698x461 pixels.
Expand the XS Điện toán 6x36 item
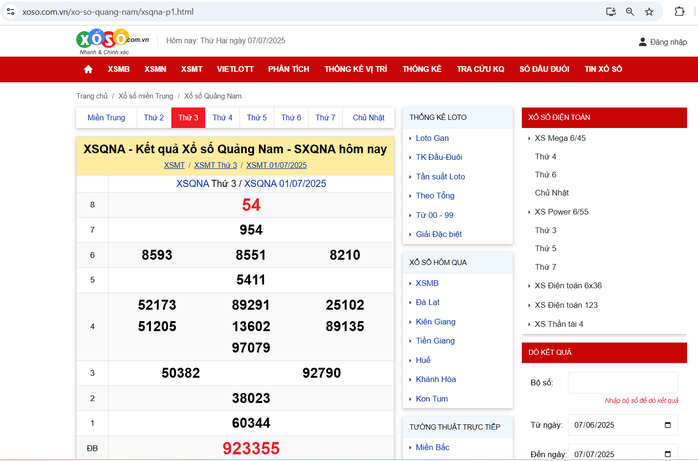[567, 285]
